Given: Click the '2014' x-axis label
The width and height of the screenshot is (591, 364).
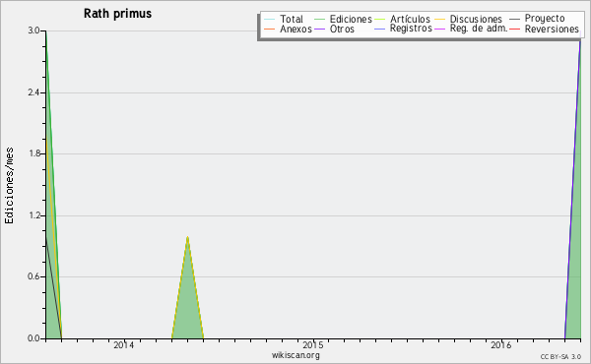Looking at the screenshot, I should coord(124,345).
